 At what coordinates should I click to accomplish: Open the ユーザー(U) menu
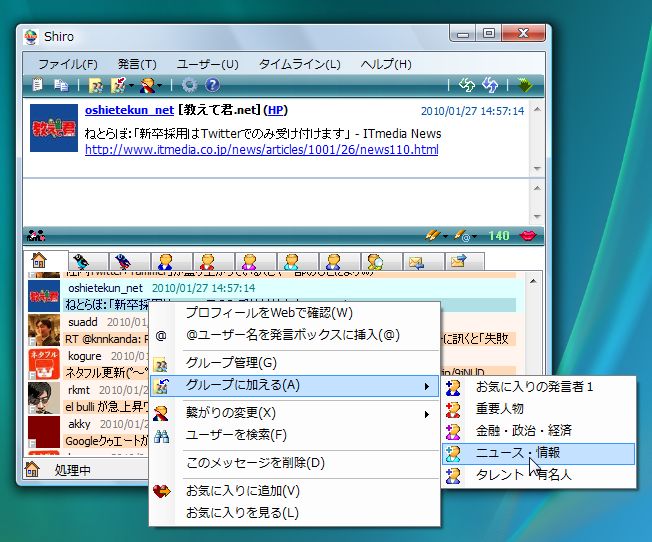(x=207, y=64)
